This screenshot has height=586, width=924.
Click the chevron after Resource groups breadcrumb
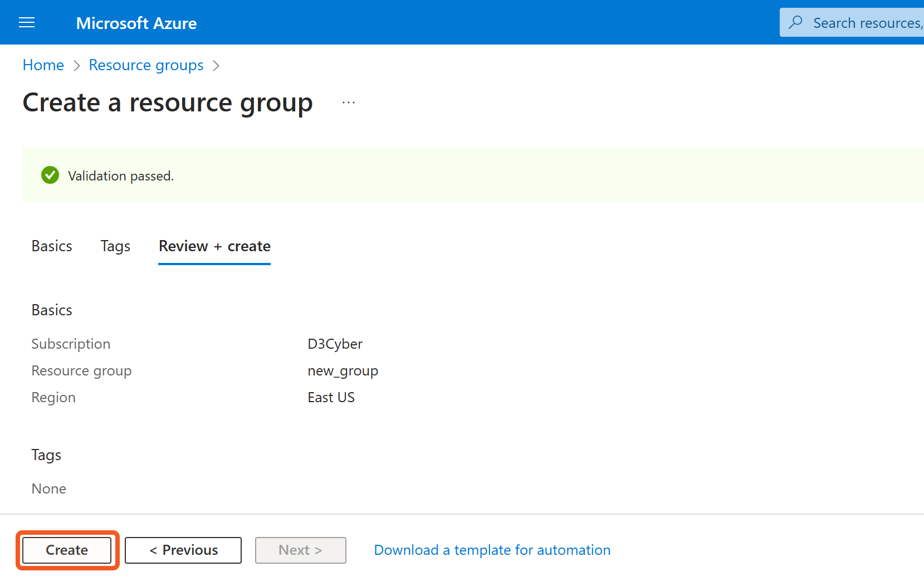216,66
